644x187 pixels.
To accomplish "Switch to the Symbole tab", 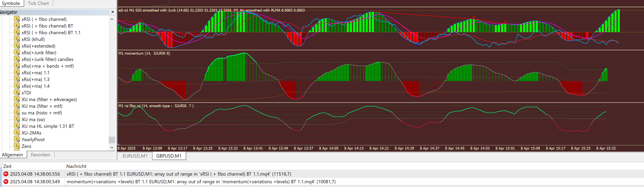I will 11,3.
